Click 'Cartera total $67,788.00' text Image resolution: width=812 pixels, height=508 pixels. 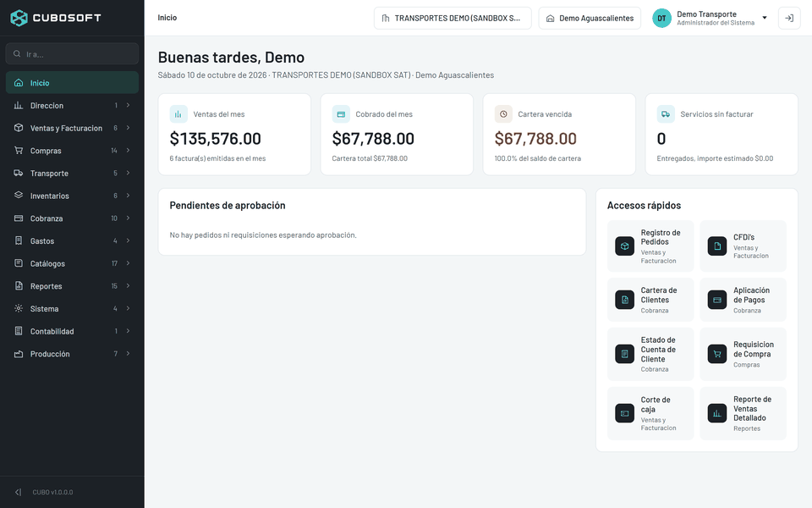[x=370, y=158]
